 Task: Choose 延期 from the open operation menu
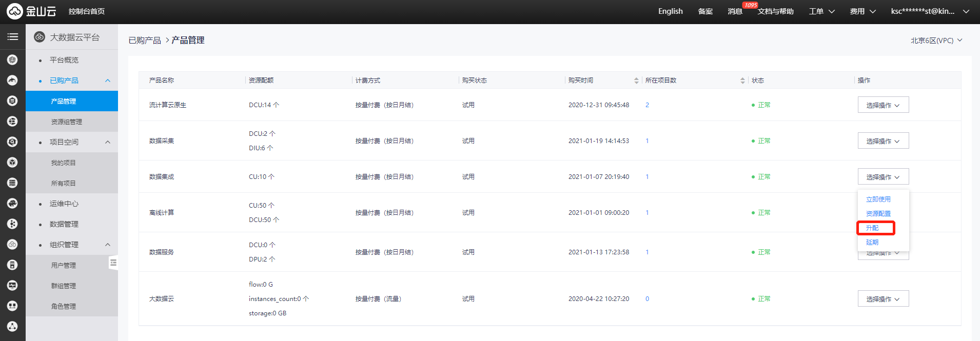click(872, 243)
